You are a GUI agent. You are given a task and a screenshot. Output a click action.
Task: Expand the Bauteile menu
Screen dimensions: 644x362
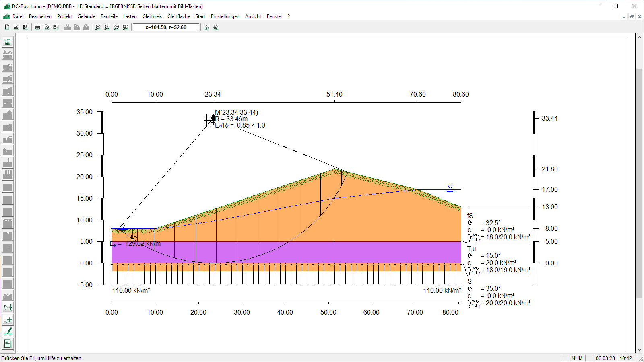[x=109, y=16]
